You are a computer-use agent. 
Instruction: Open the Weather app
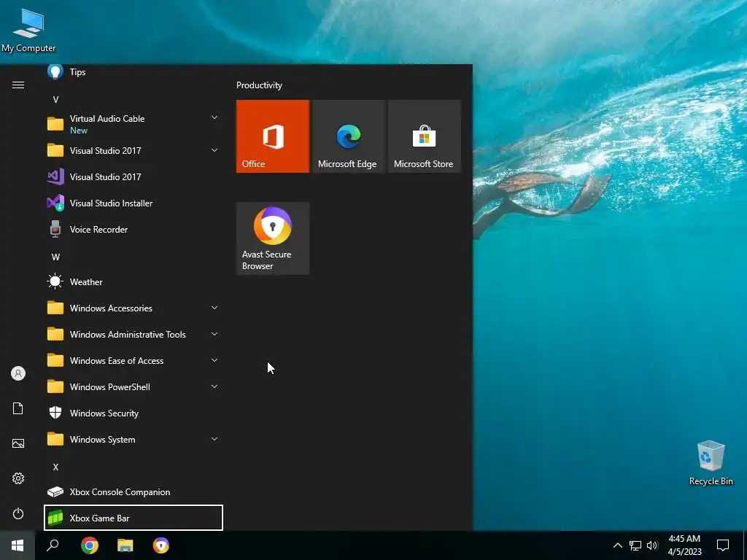pyautogui.click(x=133, y=282)
